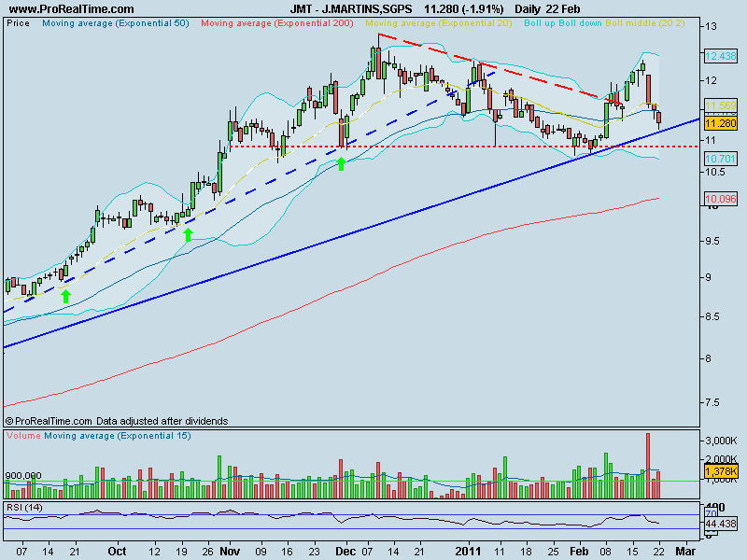Click the 25 date label before Feb
Viewport: 747px width, 560px height.
(553, 552)
